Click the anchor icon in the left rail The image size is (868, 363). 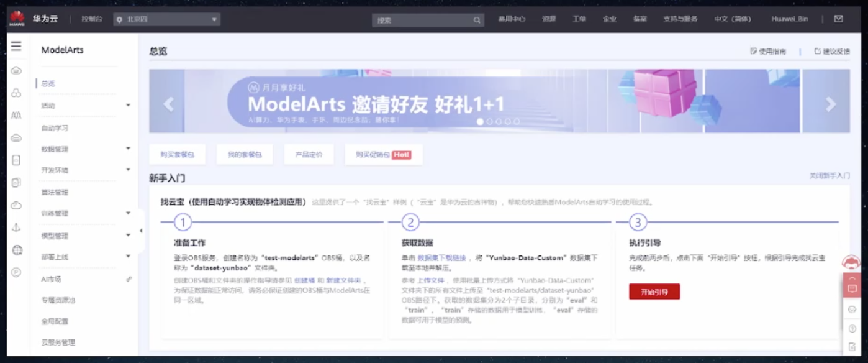pos(16,227)
